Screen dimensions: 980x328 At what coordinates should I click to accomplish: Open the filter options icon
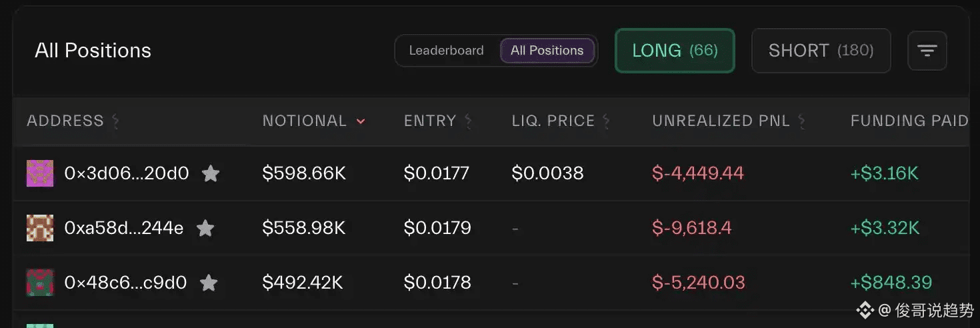[x=927, y=51]
